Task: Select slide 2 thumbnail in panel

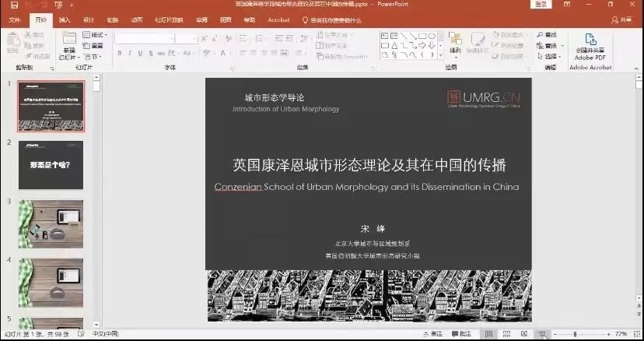Action: tap(51, 165)
